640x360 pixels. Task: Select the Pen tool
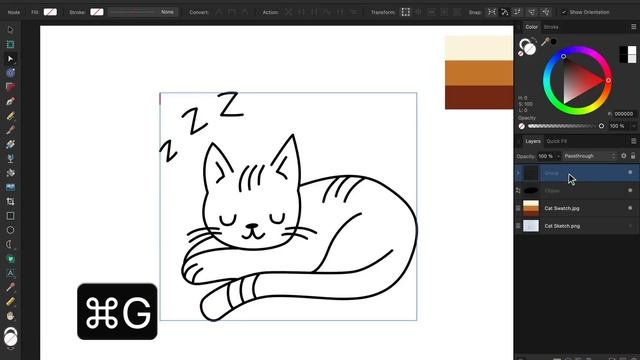tap(11, 101)
